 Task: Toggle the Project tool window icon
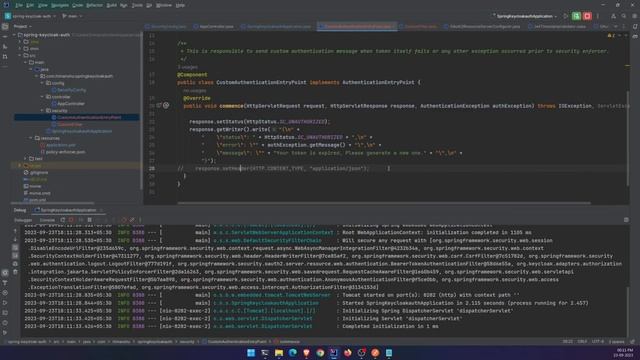tap(5, 27)
